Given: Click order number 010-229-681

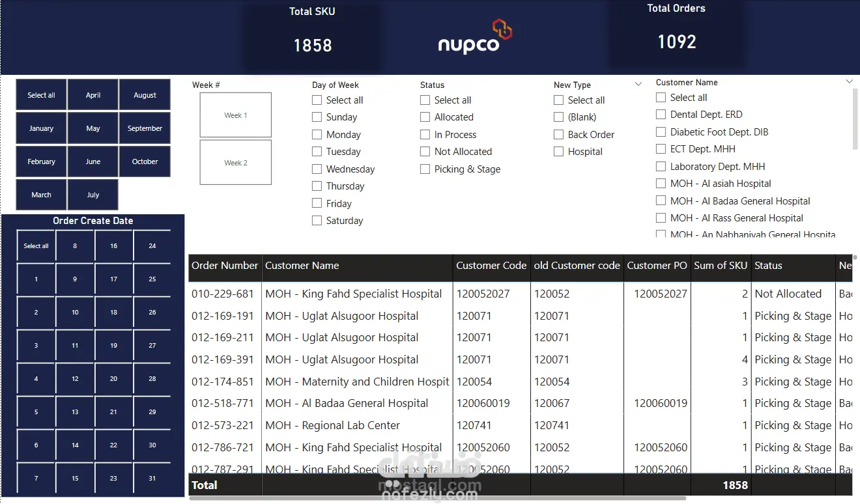Looking at the screenshot, I should click(223, 294).
